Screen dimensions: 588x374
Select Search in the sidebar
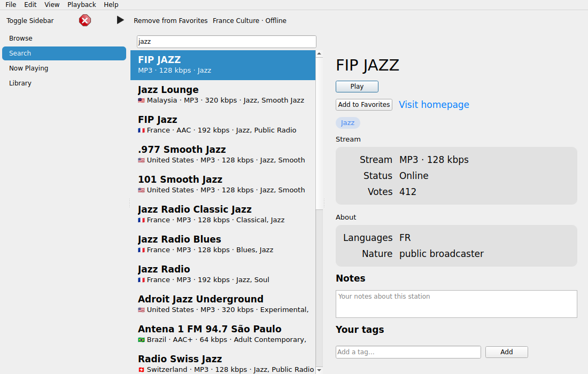tap(64, 53)
